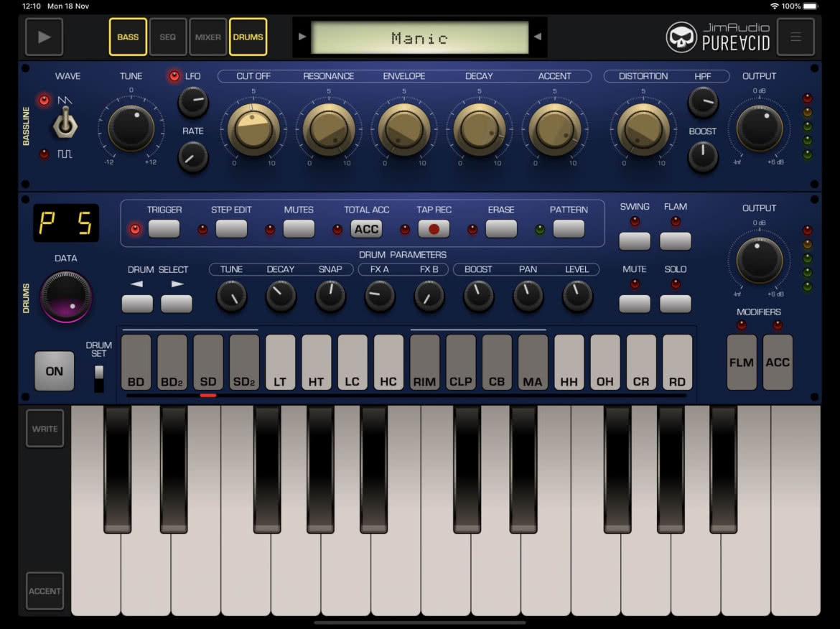Click the drum TUNE knob

231,297
